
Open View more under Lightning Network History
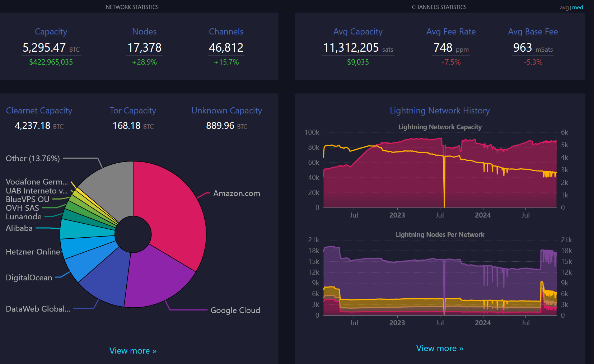click(440, 348)
